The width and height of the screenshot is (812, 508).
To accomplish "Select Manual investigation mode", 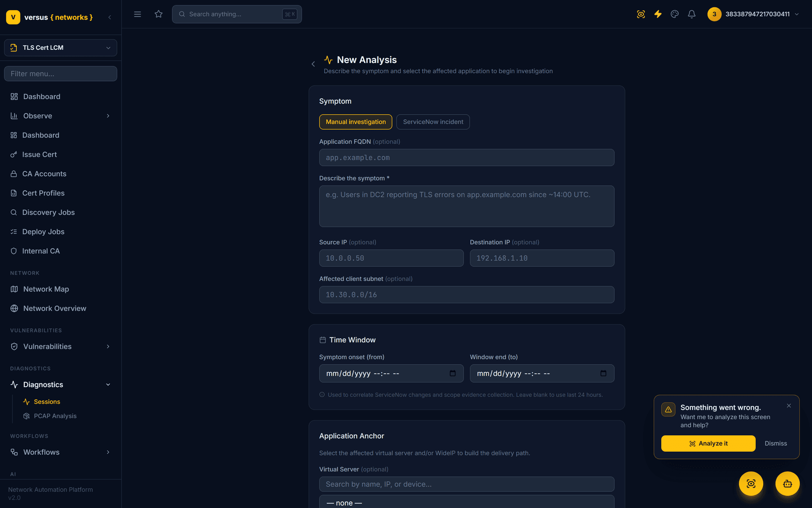I will (356, 122).
